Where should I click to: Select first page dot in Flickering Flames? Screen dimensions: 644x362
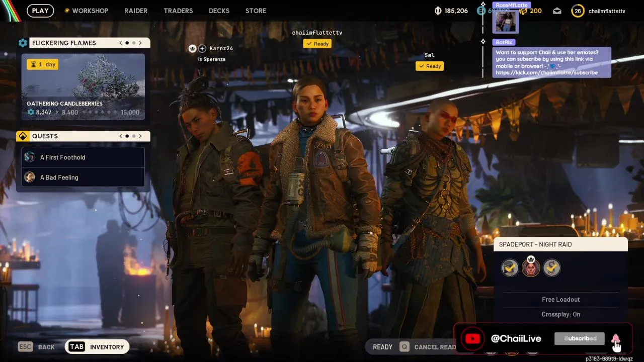pos(127,43)
